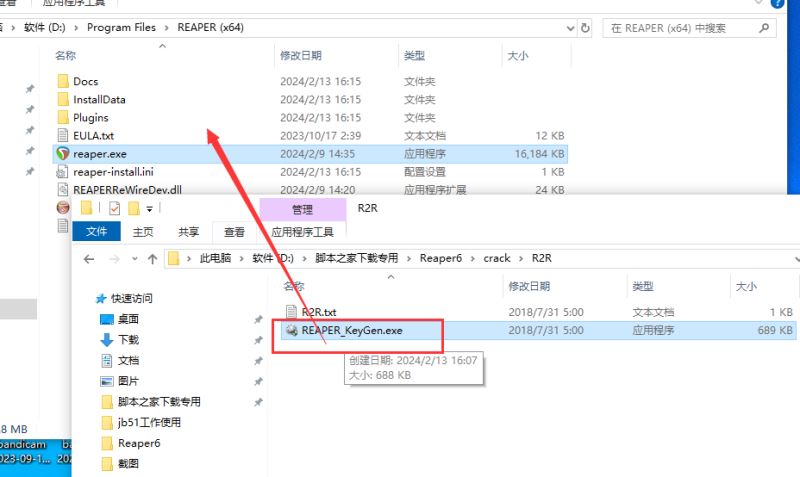The image size is (800, 477).
Task: Click 此电脑 breadcrumb in R2R window
Action: (215, 258)
